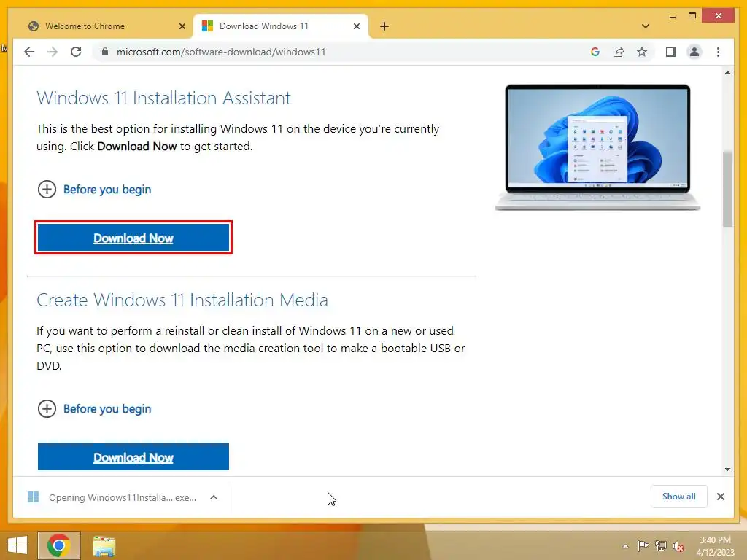Expand Before you begin under Installation Assistant
This screenshot has width=747, height=560.
[x=94, y=190]
